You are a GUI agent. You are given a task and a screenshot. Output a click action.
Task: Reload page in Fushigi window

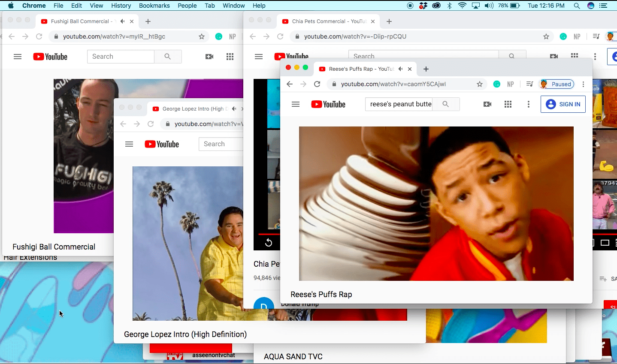coord(39,36)
